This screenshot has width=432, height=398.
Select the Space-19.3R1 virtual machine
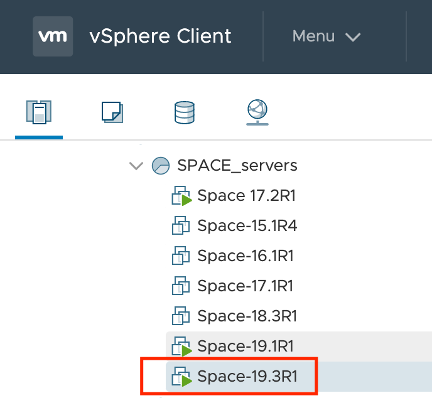247,376
